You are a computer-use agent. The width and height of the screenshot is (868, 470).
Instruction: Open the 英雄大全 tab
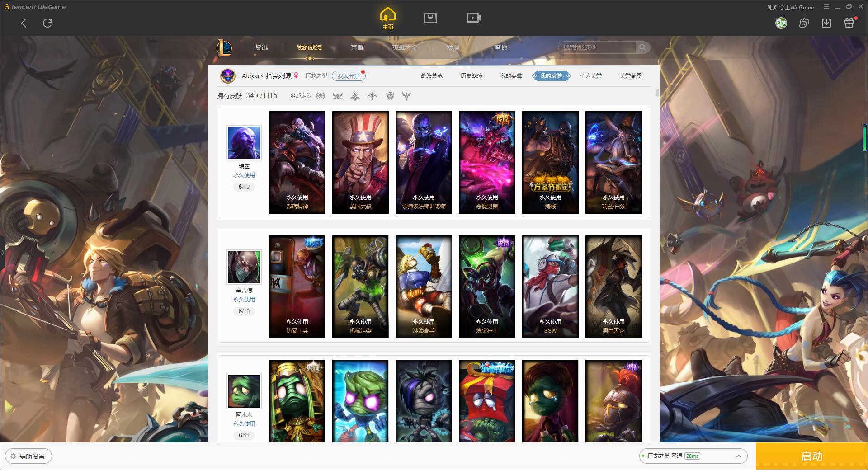[x=405, y=47]
